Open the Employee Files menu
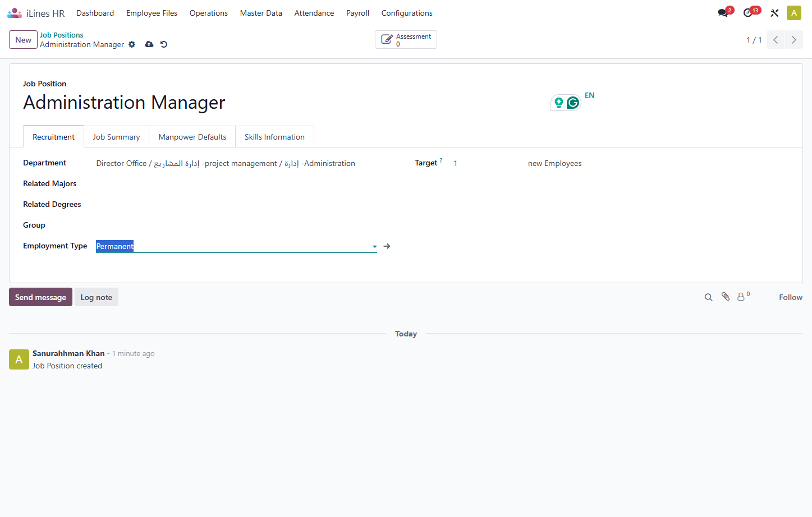Image resolution: width=812 pixels, height=517 pixels. [x=152, y=13]
